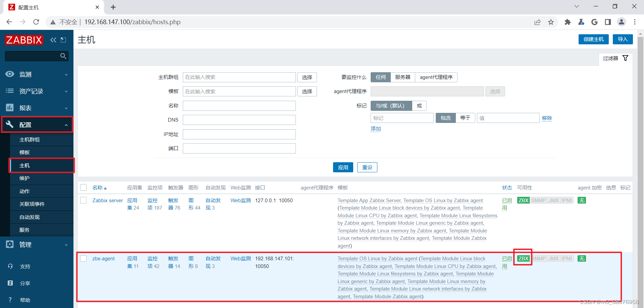Viewport: 644px width, 308px height.
Task: Click the list icon for 资产记录
Action: click(x=10, y=91)
